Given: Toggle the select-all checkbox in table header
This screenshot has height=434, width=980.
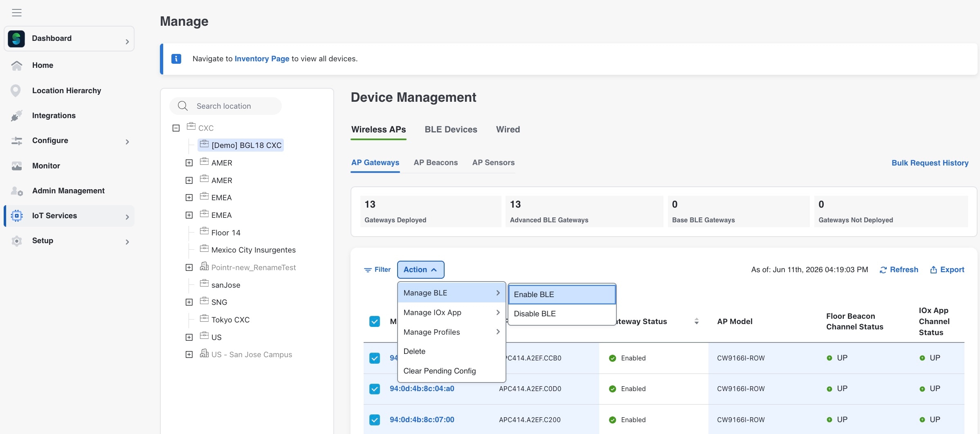Looking at the screenshot, I should click(x=375, y=322).
